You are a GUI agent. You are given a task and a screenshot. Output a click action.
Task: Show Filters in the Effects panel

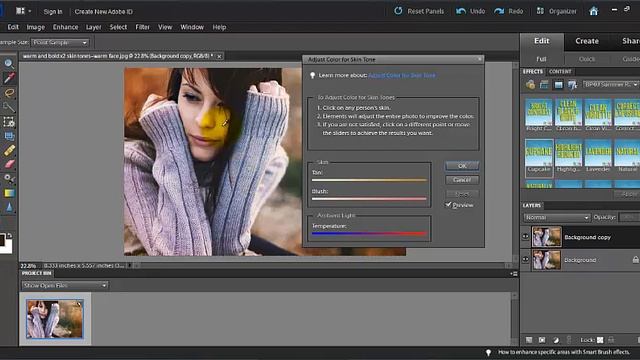click(x=530, y=84)
